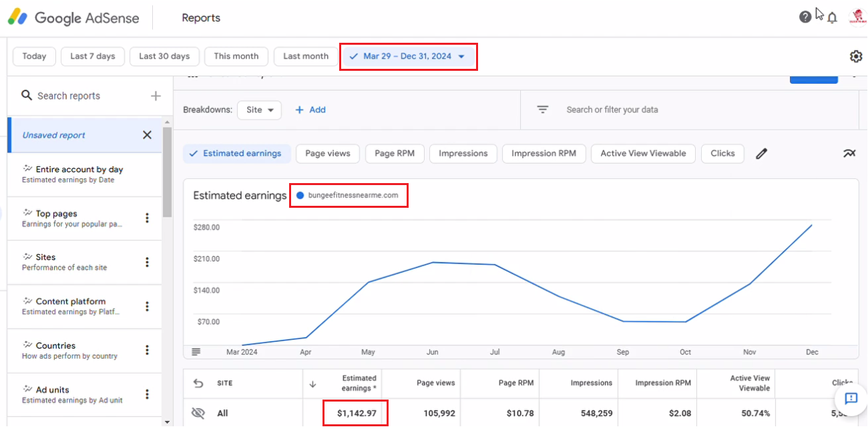Edit metrics with the pencil icon
The image size is (868, 441).
pyautogui.click(x=761, y=154)
